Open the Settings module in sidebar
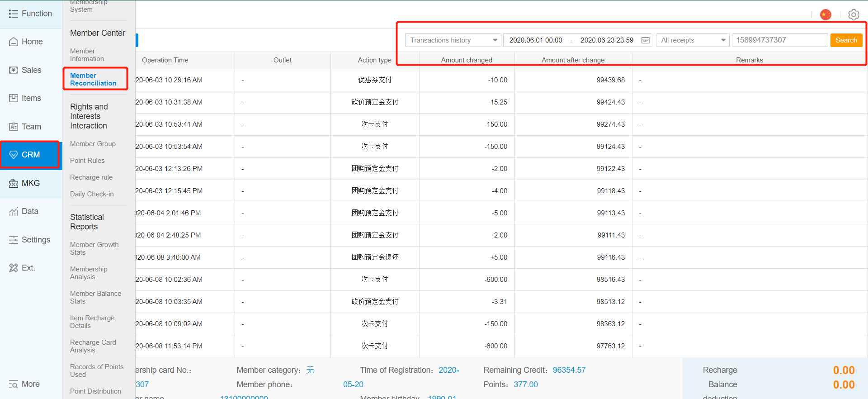This screenshot has height=399, width=868. click(x=31, y=240)
